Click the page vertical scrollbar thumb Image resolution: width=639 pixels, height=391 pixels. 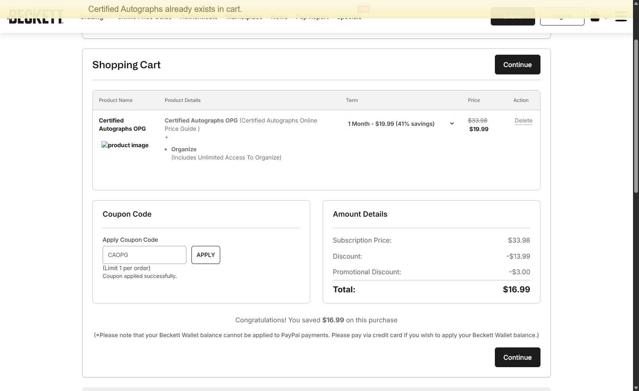(636, 116)
